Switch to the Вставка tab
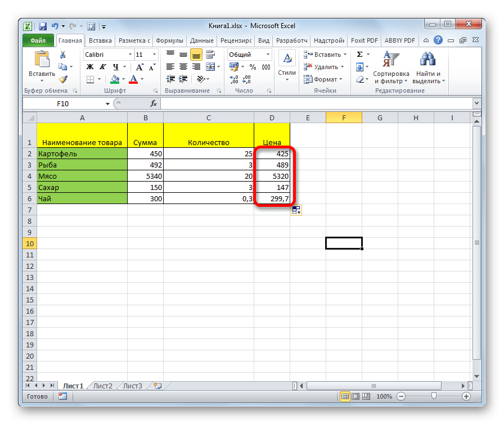Viewport: 504px width, 425px height. [100, 40]
